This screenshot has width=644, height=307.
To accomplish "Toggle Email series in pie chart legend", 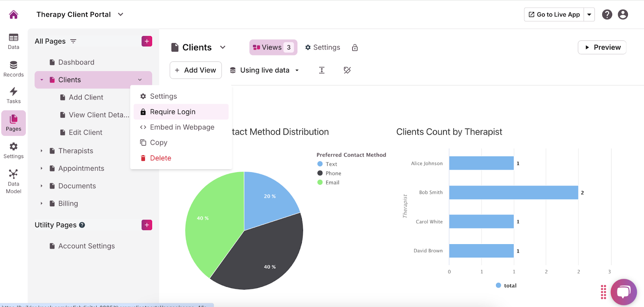I will (x=332, y=183).
